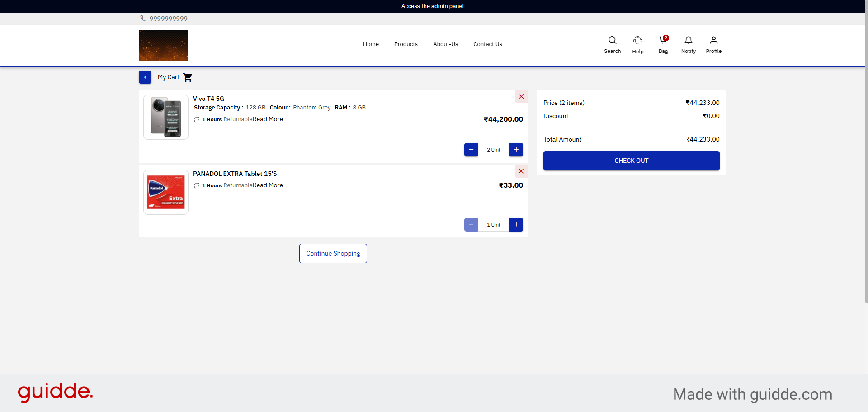Navigate to the About-Us page
Viewport: 868px width, 412px height.
[445, 44]
